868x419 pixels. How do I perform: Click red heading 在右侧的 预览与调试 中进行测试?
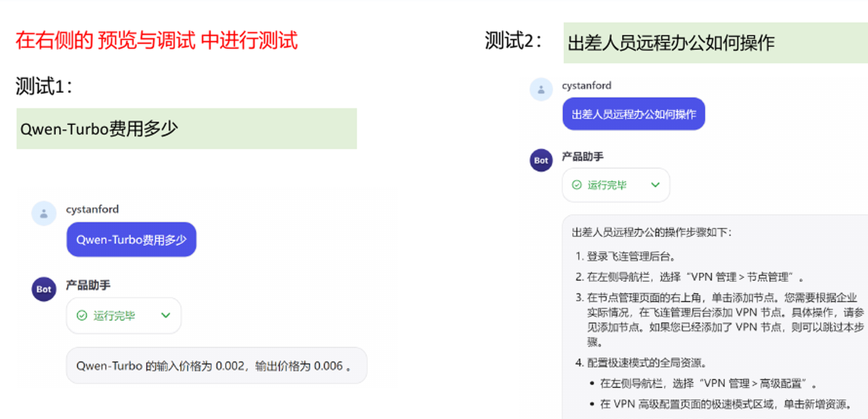(x=157, y=40)
